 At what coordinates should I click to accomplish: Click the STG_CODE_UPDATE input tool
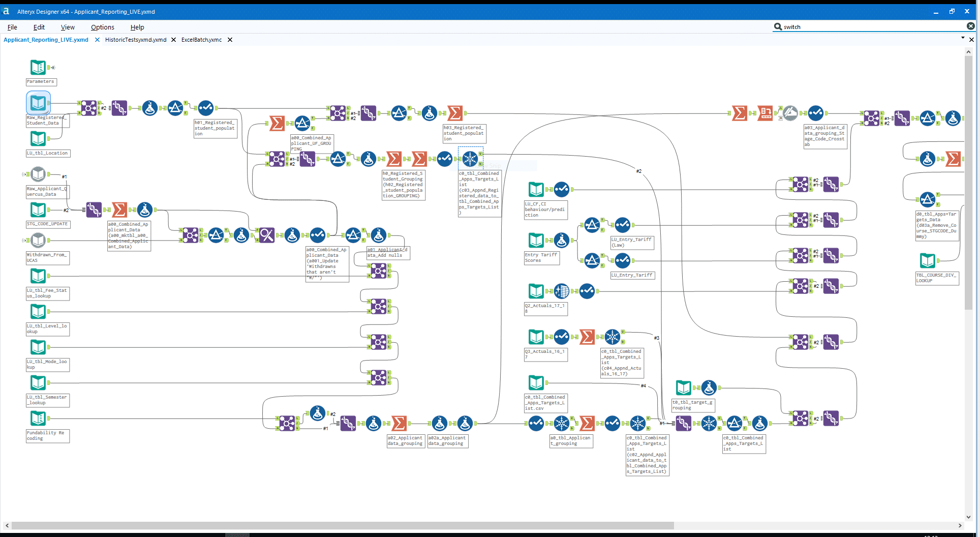38,210
